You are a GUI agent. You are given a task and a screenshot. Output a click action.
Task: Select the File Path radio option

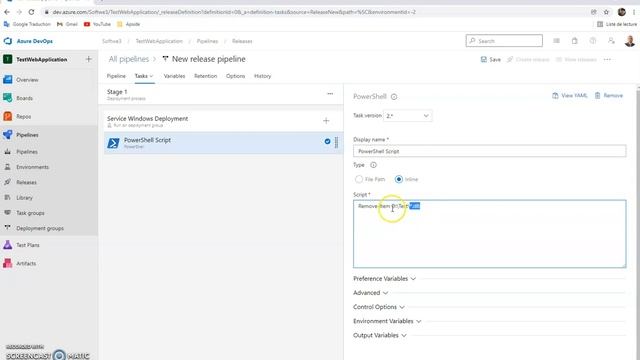(x=359, y=179)
